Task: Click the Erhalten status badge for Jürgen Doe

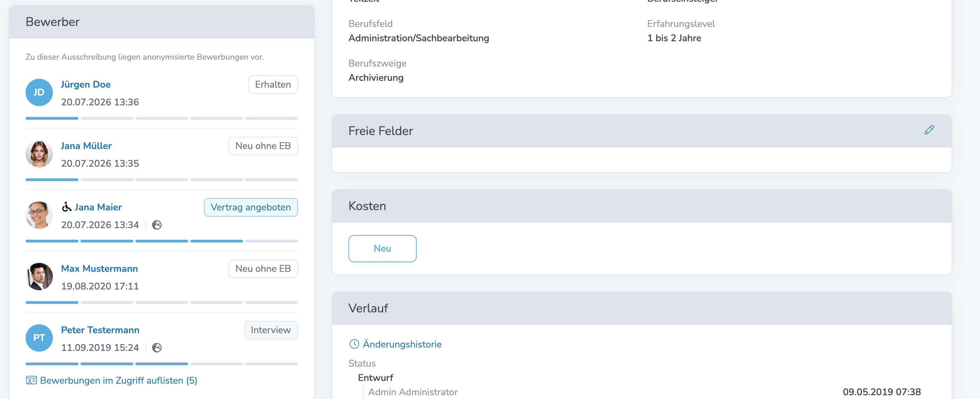Action: 273,85
